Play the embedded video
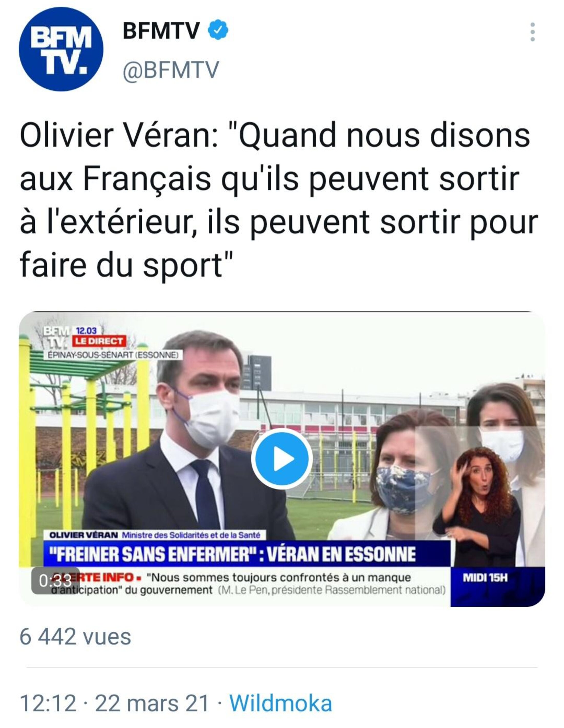 pyautogui.click(x=282, y=459)
